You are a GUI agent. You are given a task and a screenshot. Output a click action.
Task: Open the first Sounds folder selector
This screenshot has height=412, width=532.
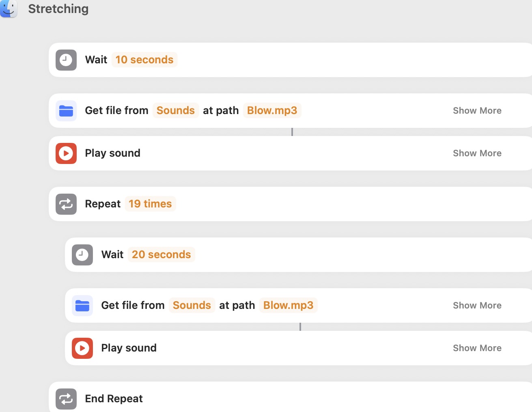point(175,110)
